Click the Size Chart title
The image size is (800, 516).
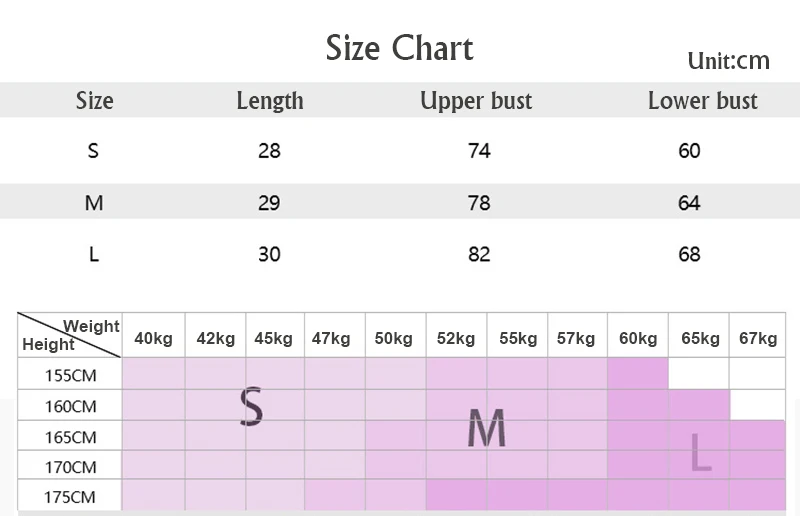[399, 48]
